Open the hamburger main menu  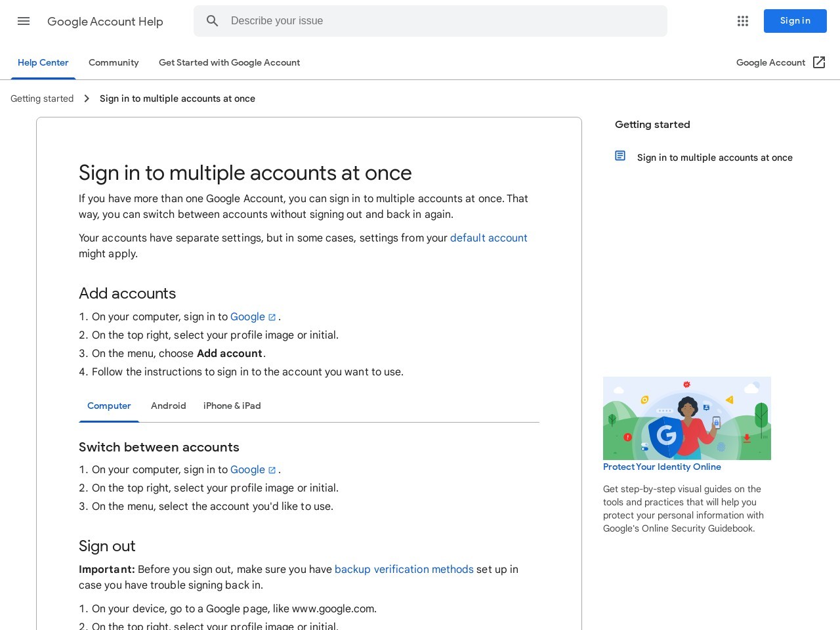pyautogui.click(x=24, y=21)
